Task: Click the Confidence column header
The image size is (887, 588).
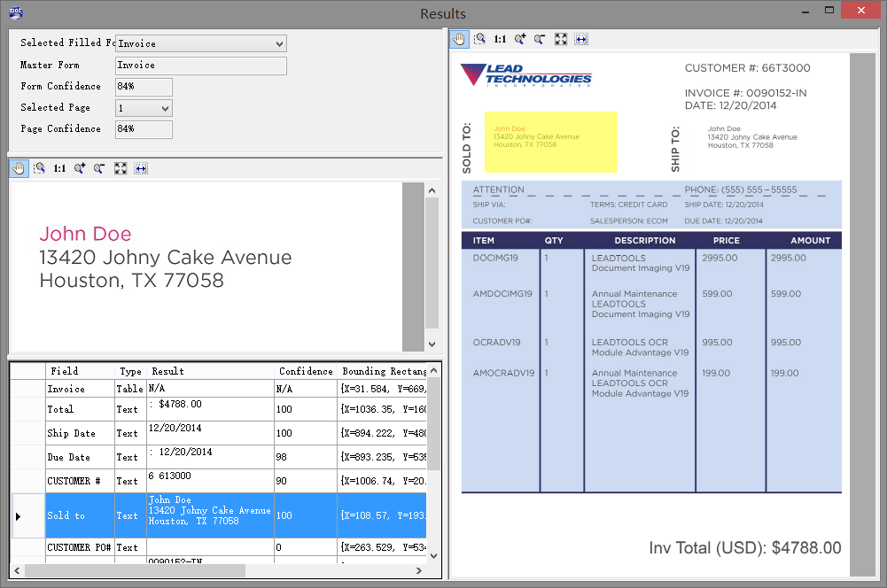Action: (x=306, y=370)
